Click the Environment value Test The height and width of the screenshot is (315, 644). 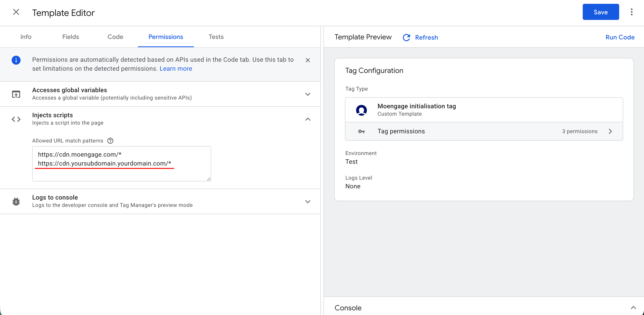pyautogui.click(x=351, y=162)
